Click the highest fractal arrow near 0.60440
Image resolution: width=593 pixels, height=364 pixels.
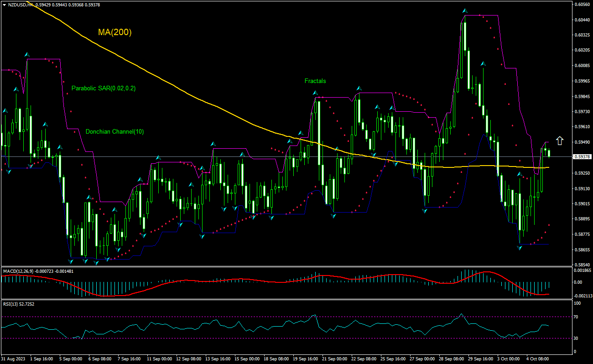coord(464,10)
